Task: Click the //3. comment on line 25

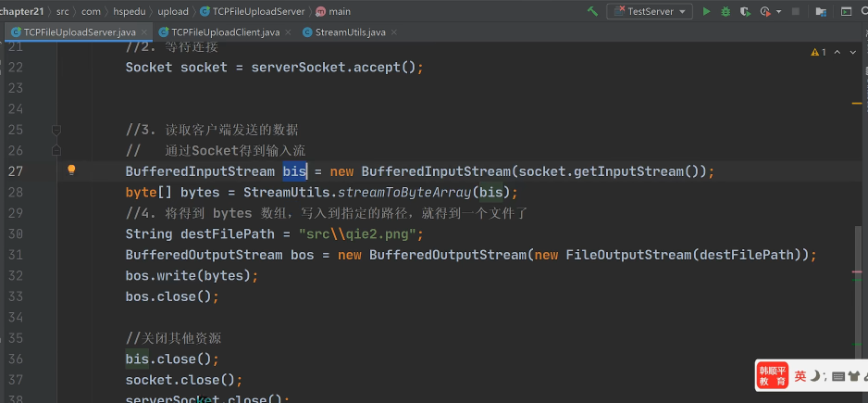Action: 212,130
